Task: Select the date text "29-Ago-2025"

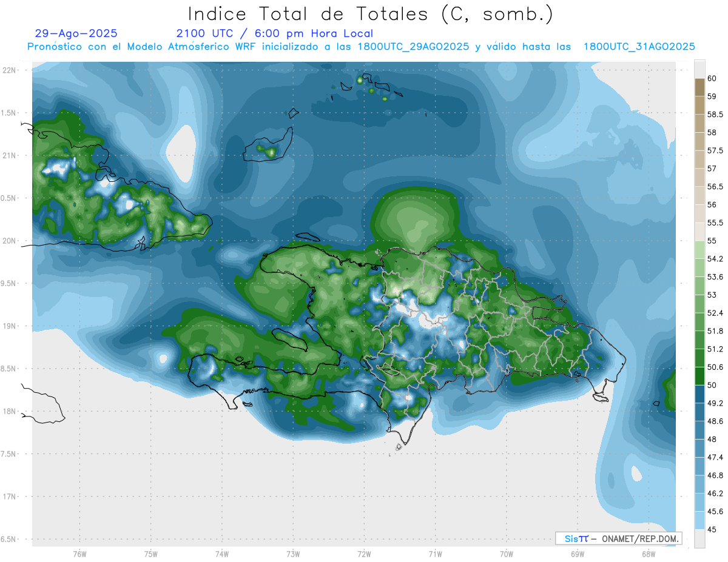Action: [76, 33]
